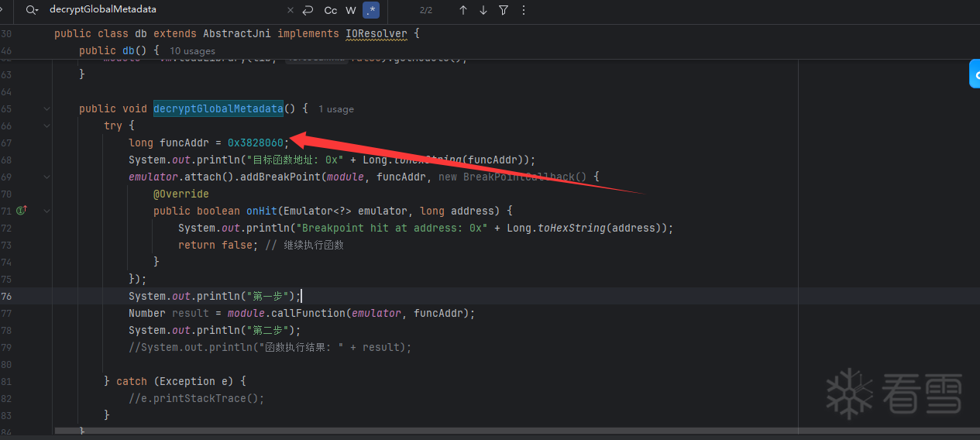
Task: Click the hex value 0x3828060
Action: pyautogui.click(x=256, y=143)
